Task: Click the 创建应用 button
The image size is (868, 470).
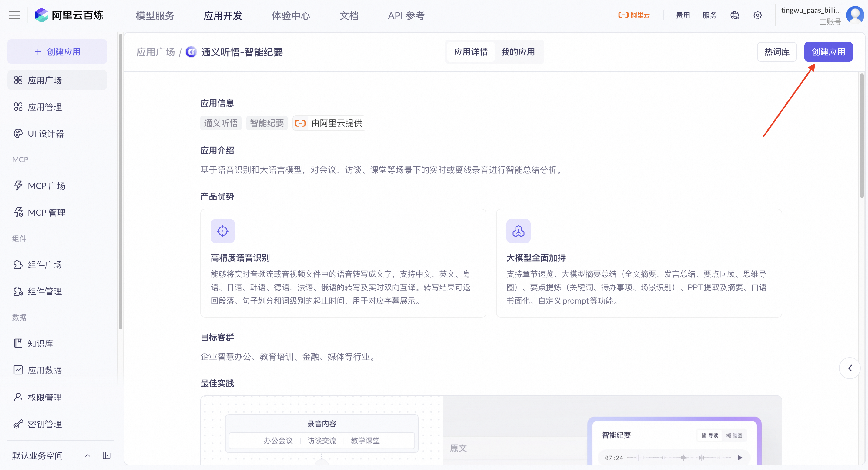Action: pos(828,52)
